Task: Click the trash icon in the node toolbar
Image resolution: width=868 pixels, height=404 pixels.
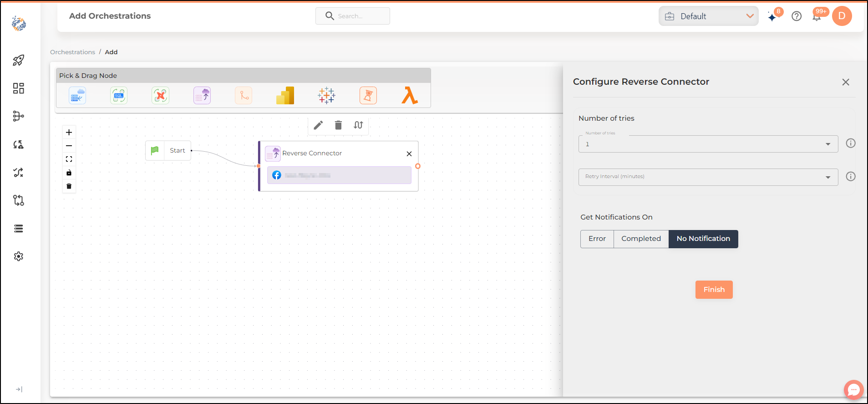Action: click(338, 125)
